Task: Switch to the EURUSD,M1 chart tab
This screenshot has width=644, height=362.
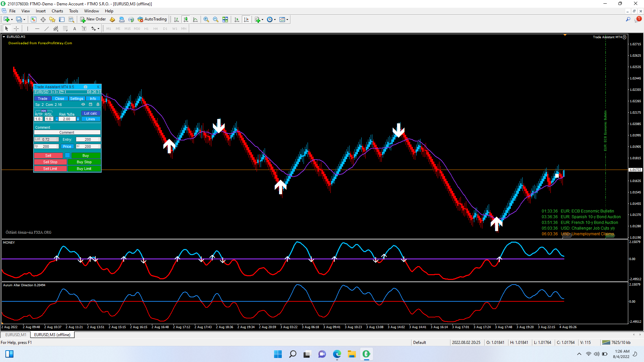Action: [15, 335]
